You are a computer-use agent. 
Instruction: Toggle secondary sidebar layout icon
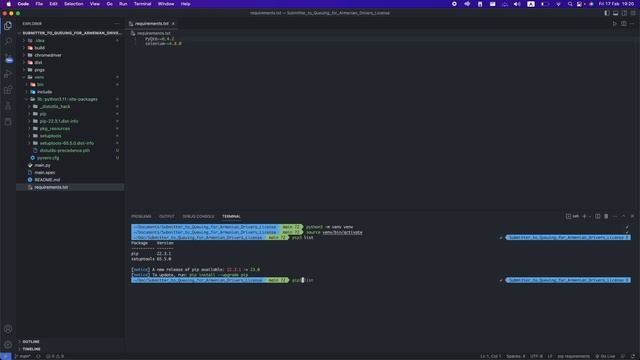click(x=624, y=13)
